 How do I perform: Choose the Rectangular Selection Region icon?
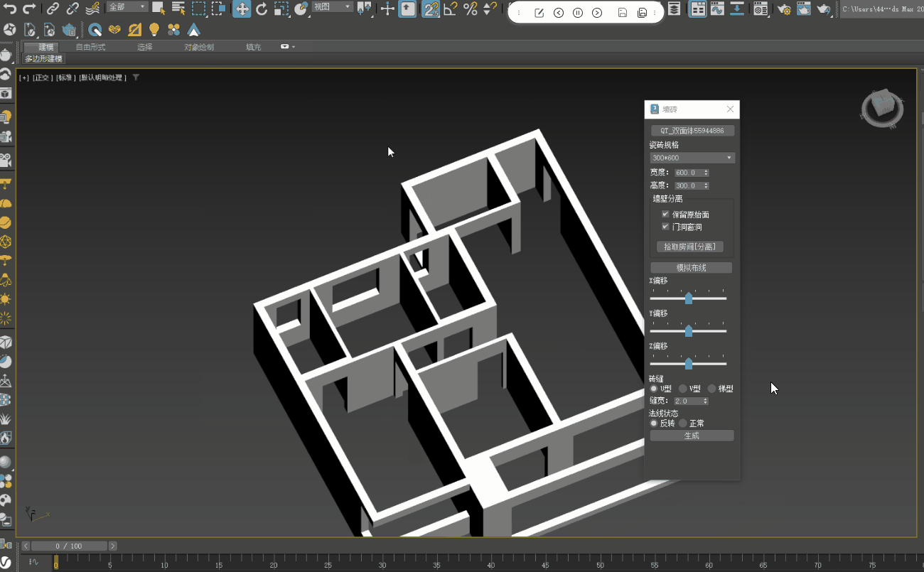[199, 9]
